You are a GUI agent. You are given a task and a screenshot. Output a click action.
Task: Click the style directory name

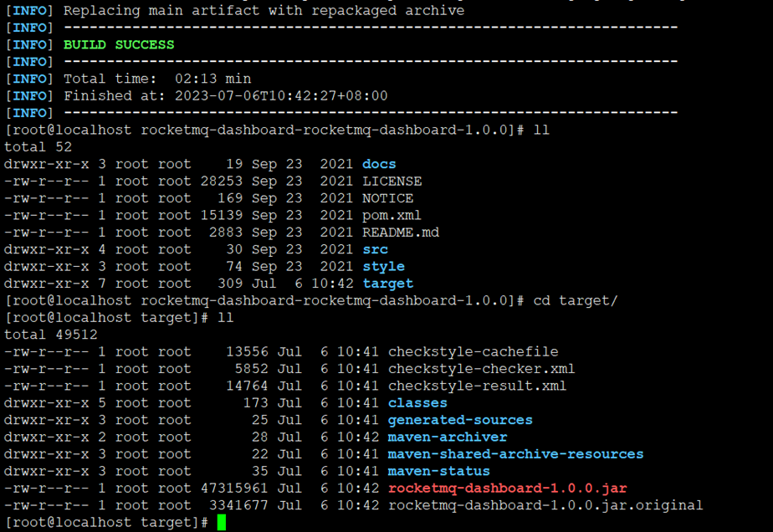[383, 267]
